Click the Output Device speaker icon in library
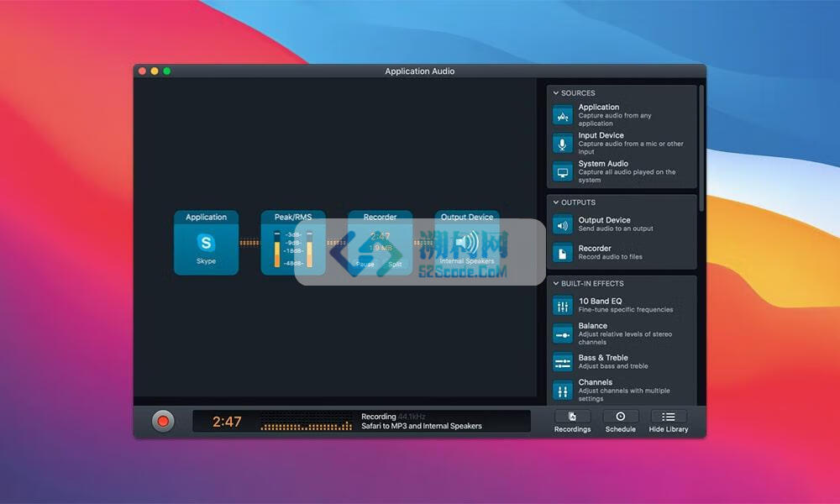 [x=562, y=225]
